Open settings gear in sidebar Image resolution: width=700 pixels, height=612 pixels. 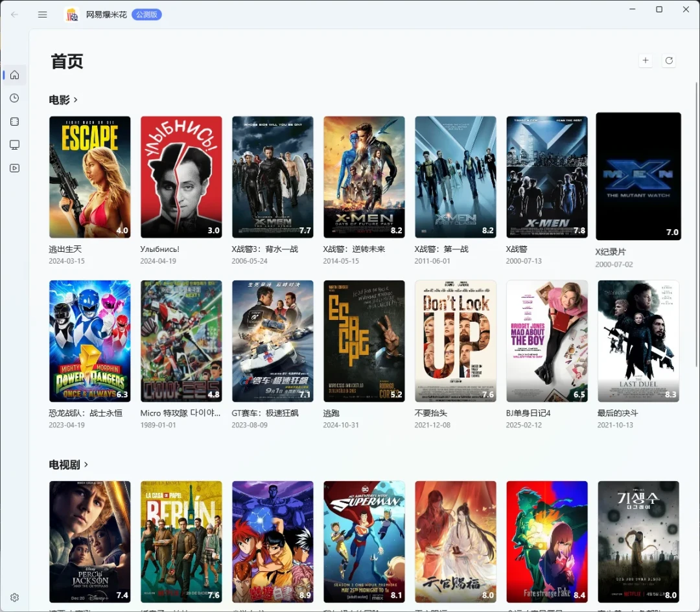coord(14,597)
